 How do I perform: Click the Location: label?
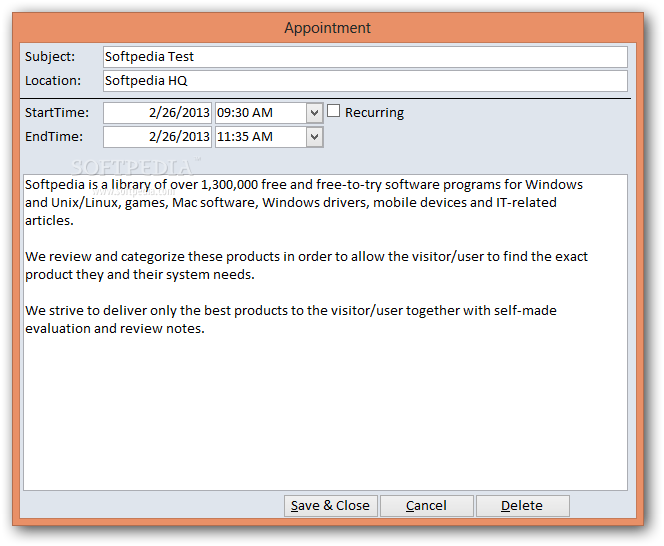coord(53,81)
